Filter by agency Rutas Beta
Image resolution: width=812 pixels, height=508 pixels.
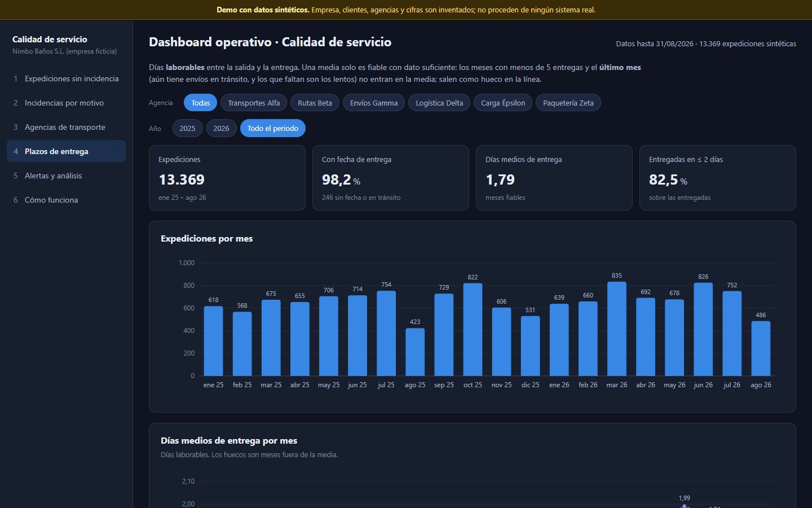click(315, 103)
